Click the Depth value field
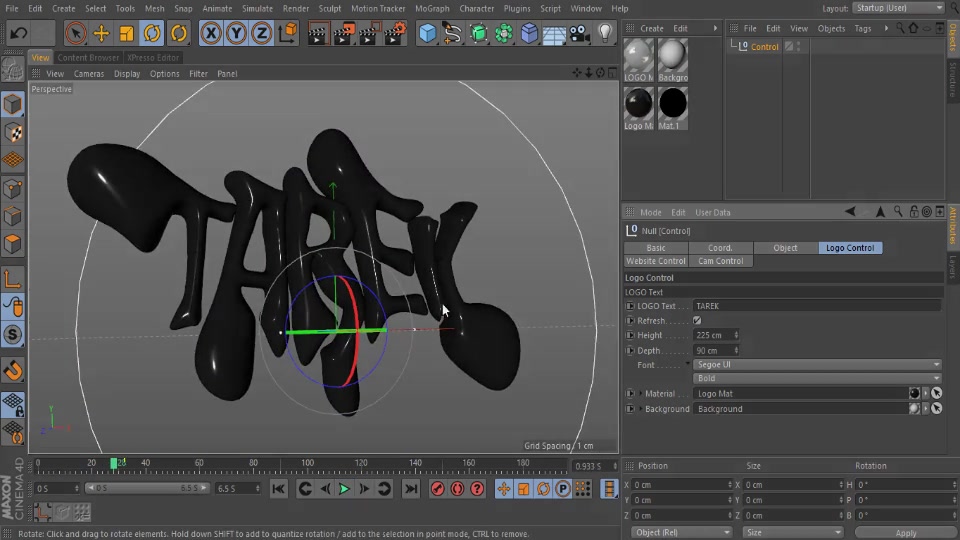The width and height of the screenshot is (960, 540). point(712,351)
